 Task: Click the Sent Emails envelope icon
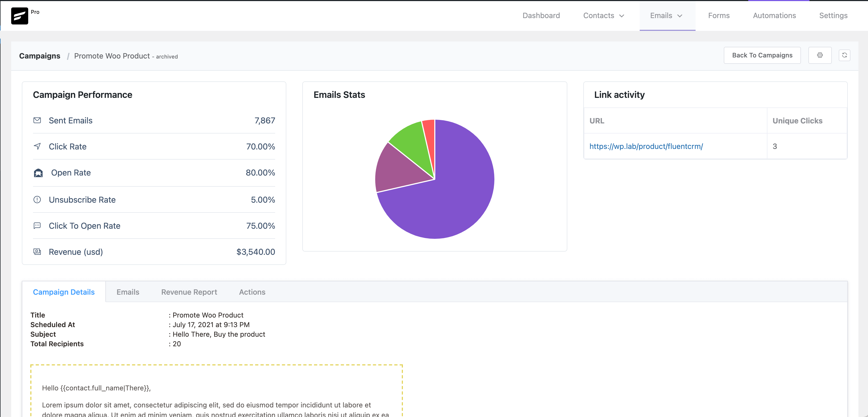(x=38, y=120)
